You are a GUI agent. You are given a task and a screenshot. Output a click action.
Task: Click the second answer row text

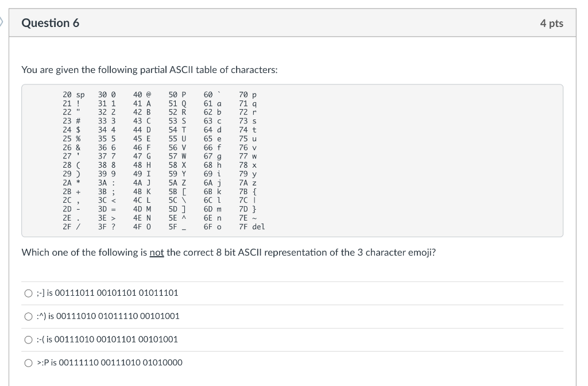[x=106, y=316]
